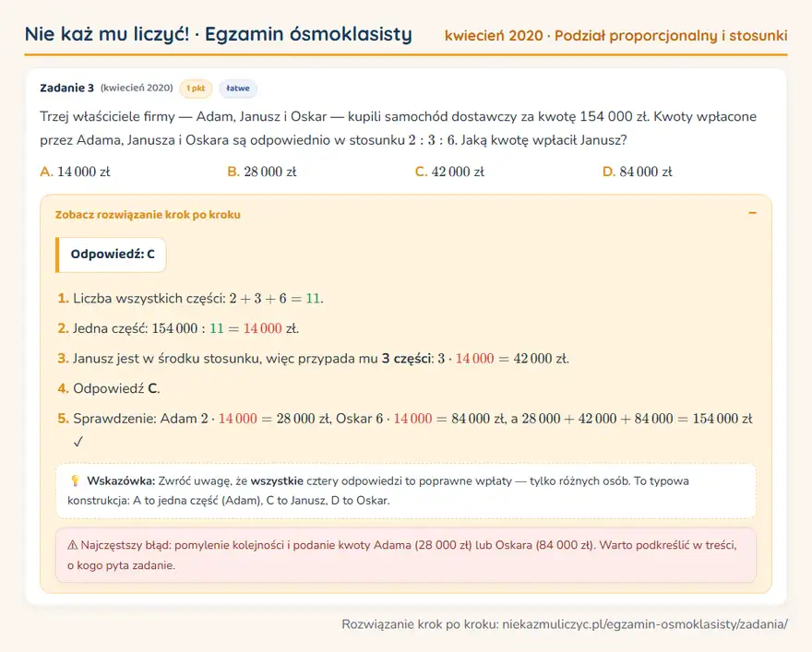Click the 'Odpowiedź: C' answer box
Image resolution: width=812 pixels, height=652 pixels.
coord(111,255)
